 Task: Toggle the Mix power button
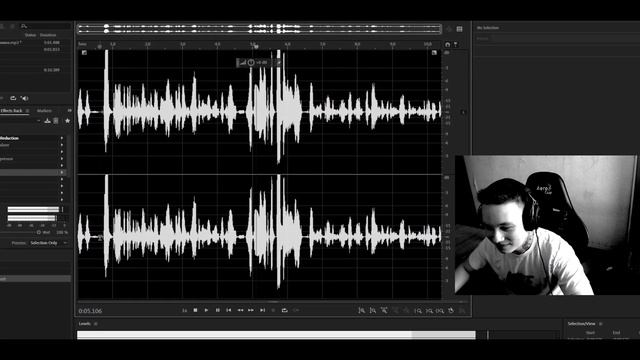pyautogui.click(x=39, y=232)
